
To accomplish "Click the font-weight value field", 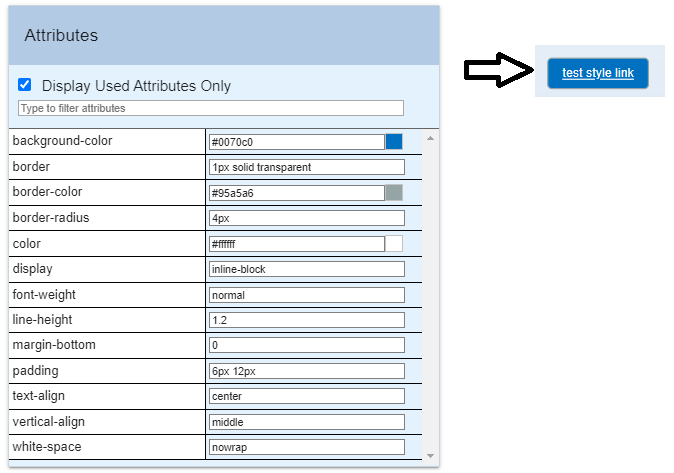I will pyautogui.click(x=307, y=295).
